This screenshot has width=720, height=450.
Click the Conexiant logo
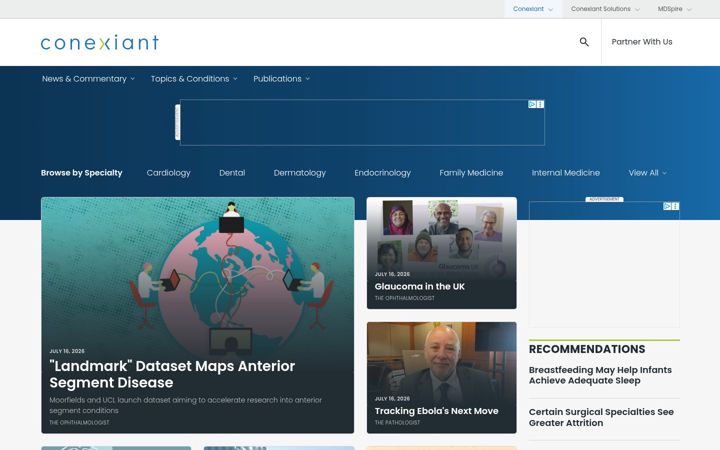tap(100, 42)
